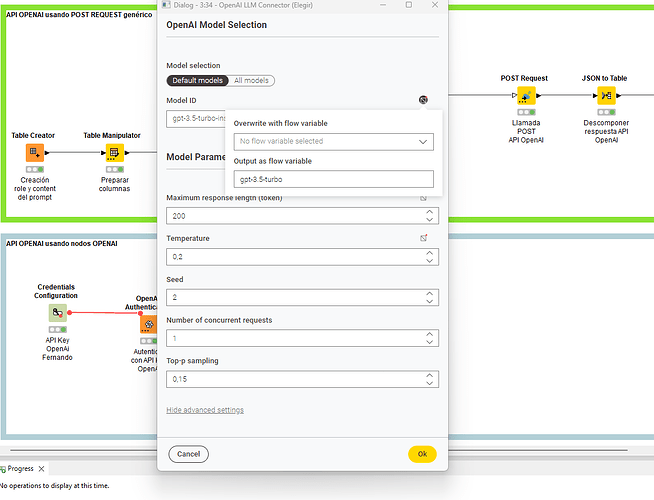
Task: Click the Output as flow variable field
Action: point(334,179)
